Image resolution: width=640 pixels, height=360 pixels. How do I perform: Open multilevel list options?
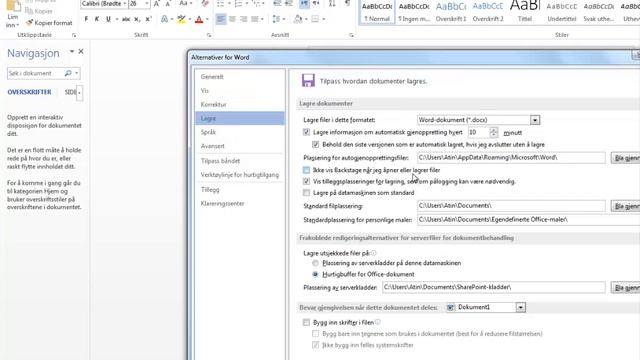pos(257,4)
